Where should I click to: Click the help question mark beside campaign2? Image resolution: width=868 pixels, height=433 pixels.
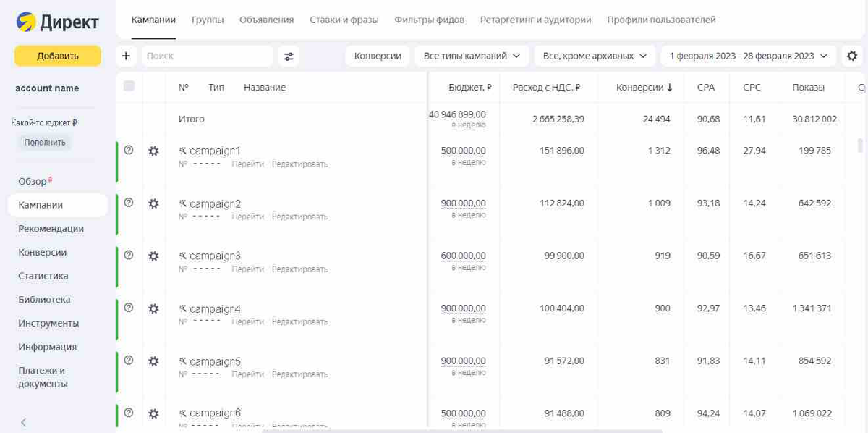(x=129, y=204)
